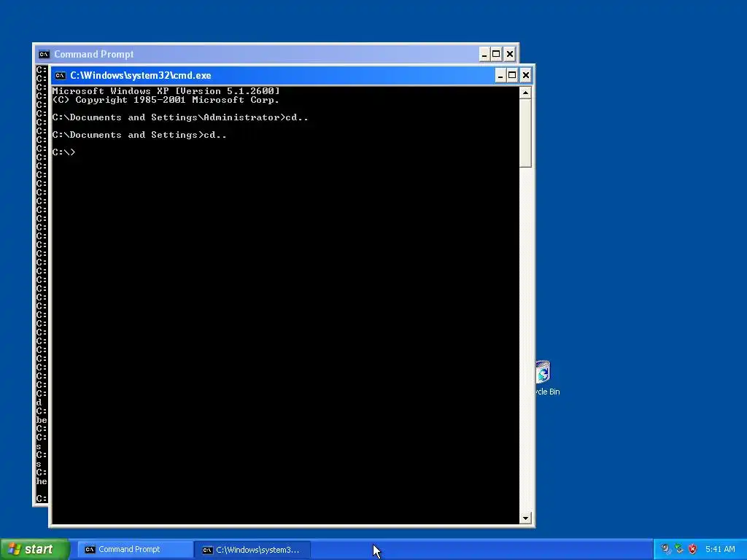Click the cmd.exe window title bar icon

click(61, 75)
